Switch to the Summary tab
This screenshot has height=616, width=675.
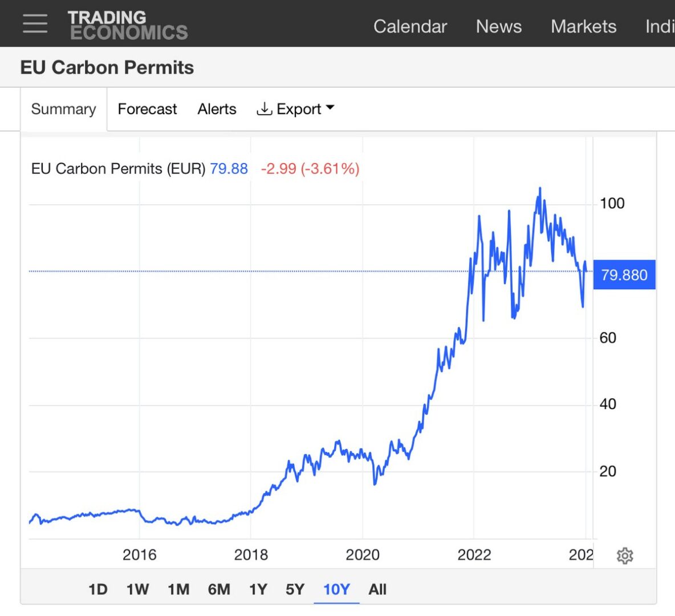[x=63, y=109]
